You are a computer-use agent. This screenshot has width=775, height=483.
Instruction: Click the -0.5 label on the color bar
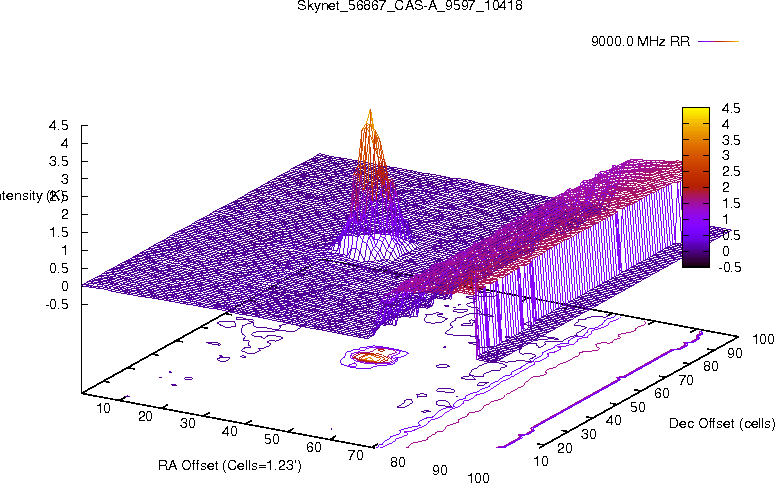729,267
